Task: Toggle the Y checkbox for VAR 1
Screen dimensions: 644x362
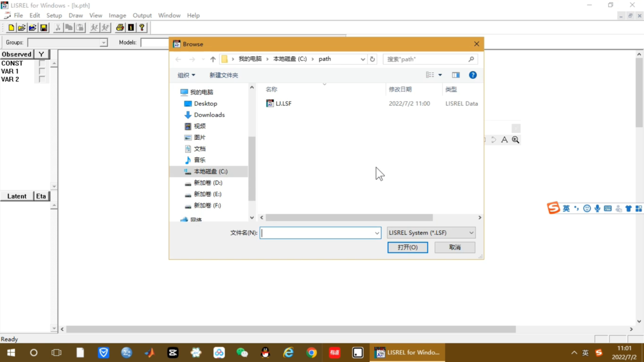Action: click(42, 71)
